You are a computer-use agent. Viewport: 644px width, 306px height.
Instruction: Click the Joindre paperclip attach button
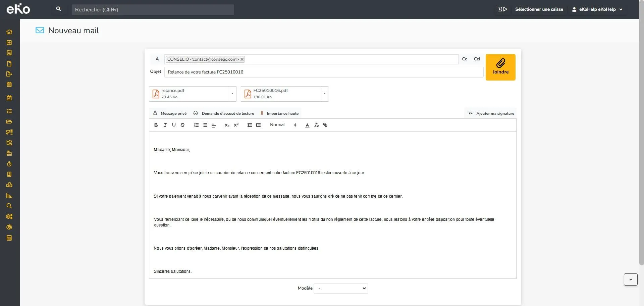[500, 67]
